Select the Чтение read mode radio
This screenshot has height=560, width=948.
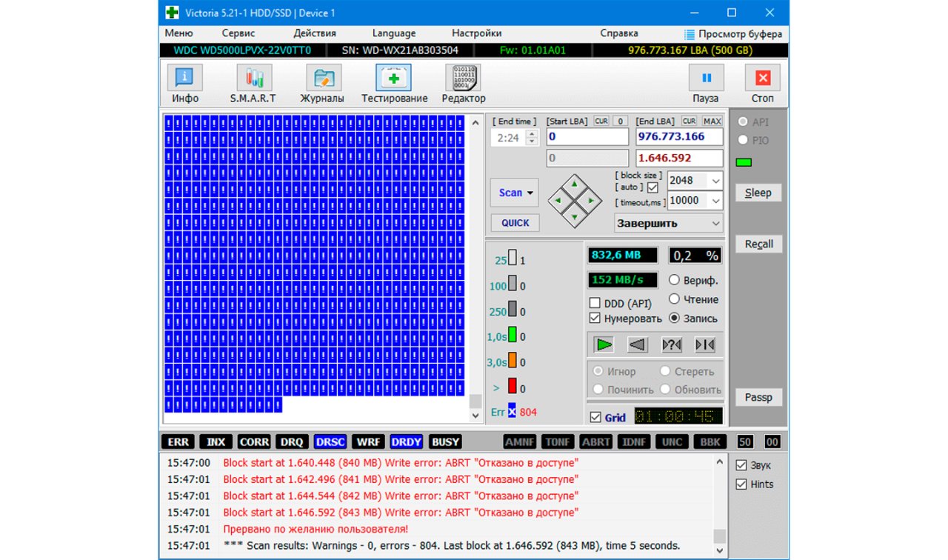(675, 299)
